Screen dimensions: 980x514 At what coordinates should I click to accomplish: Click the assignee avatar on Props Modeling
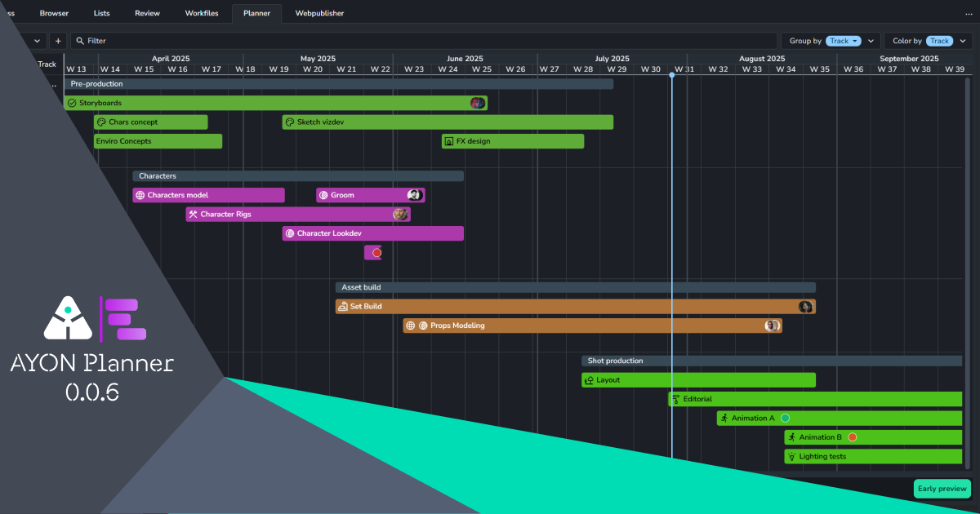pos(772,326)
